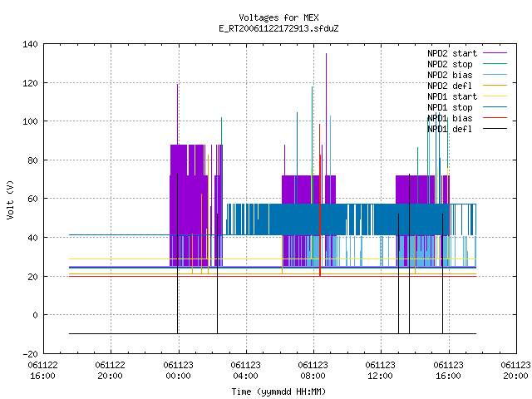Click the Volt (V) y-axis label
This screenshot has height=399, width=532.
click(x=11, y=199)
